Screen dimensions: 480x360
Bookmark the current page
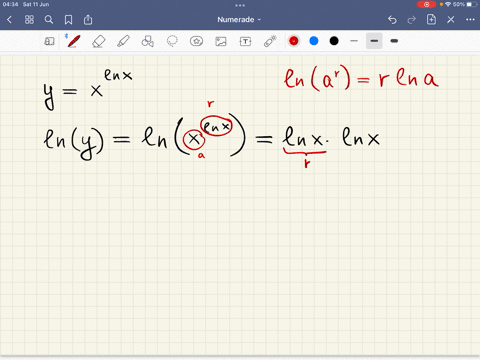point(68,20)
